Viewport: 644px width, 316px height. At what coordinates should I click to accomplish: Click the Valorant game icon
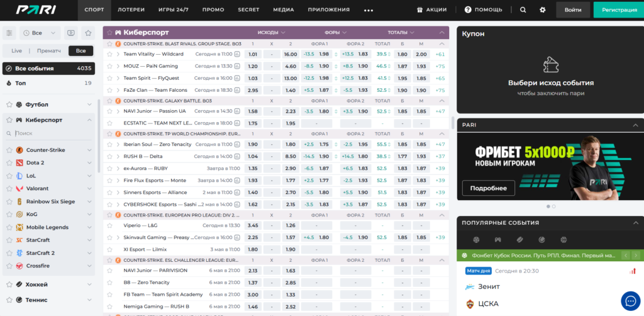pos(19,189)
